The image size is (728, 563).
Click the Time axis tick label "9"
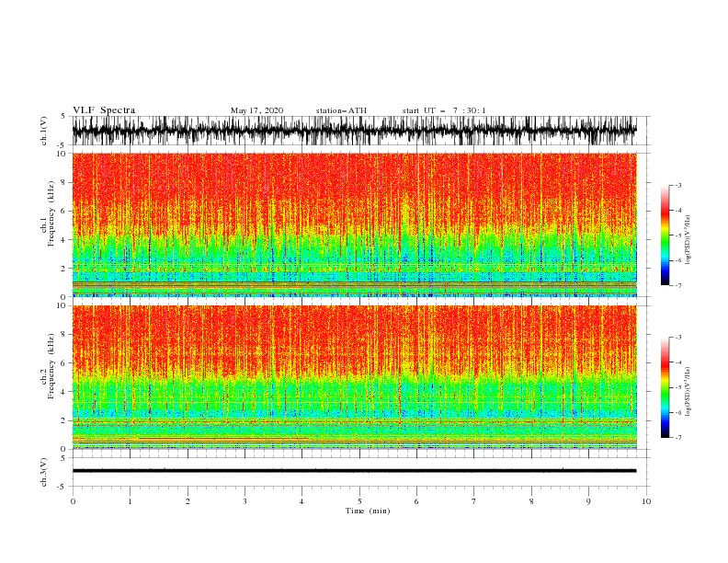pyautogui.click(x=588, y=501)
